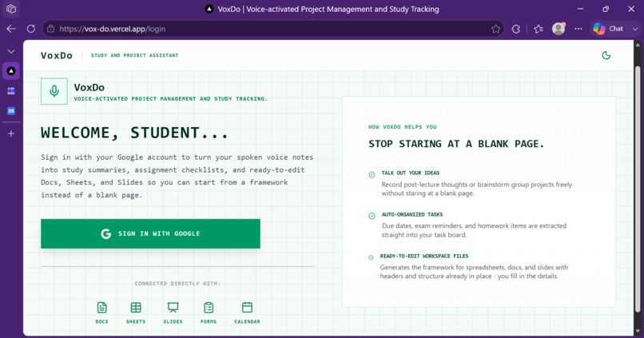Expand the Chat dropdown chevron

pyautogui.click(x=635, y=29)
